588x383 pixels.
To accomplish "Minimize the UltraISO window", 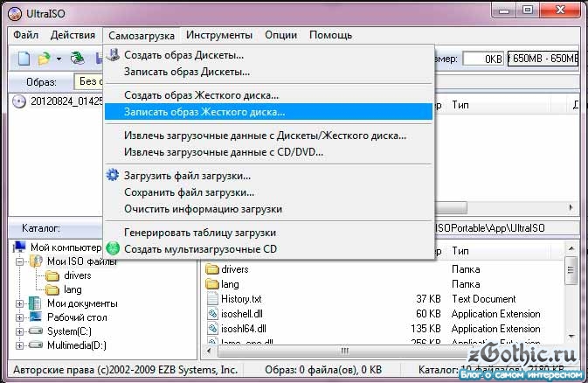I will pyautogui.click(x=503, y=10).
